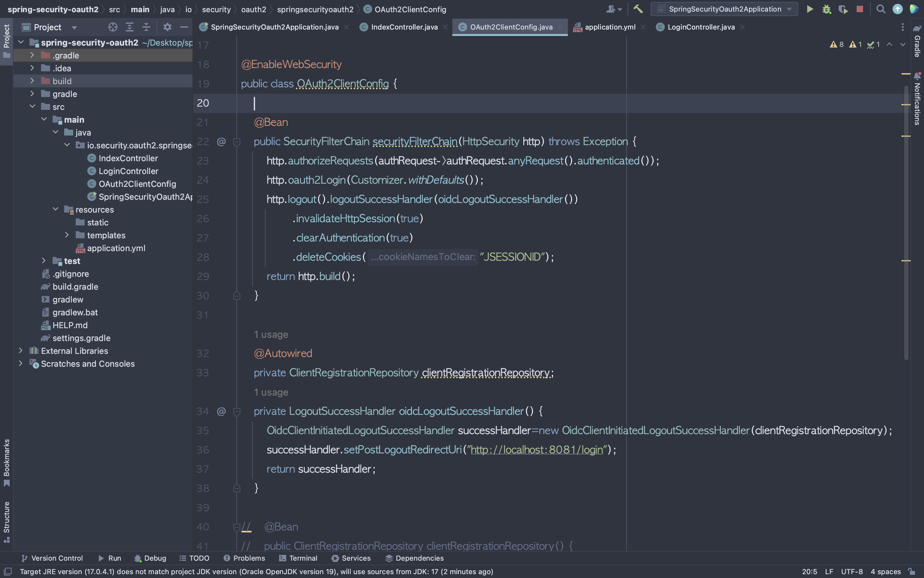
Task: Open the JetBrains Toolbox icon at top right
Action: click(x=914, y=9)
